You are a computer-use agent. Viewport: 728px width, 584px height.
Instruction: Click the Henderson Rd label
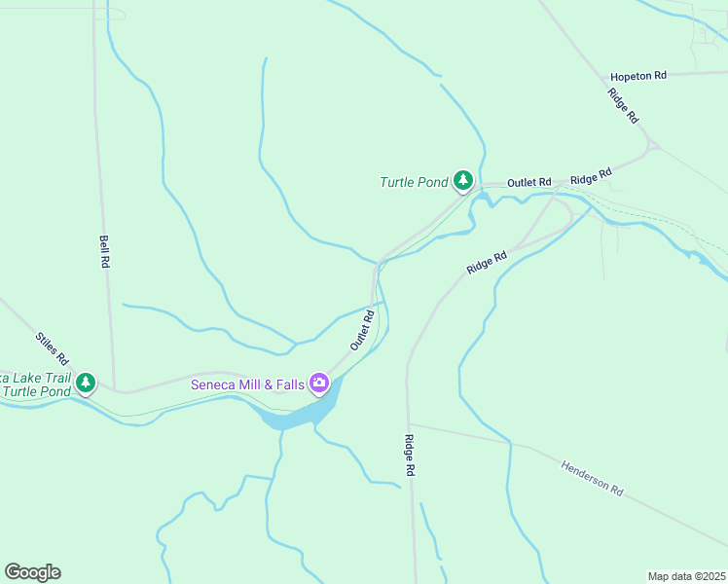(592, 478)
